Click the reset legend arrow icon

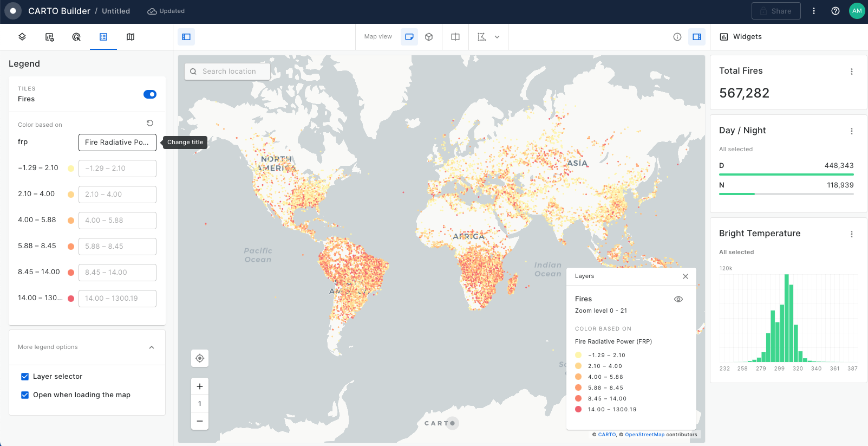150,123
